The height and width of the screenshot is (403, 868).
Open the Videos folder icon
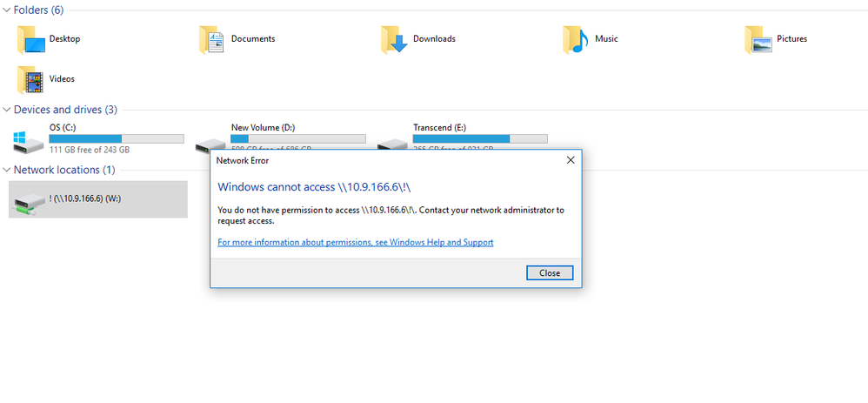tap(30, 80)
